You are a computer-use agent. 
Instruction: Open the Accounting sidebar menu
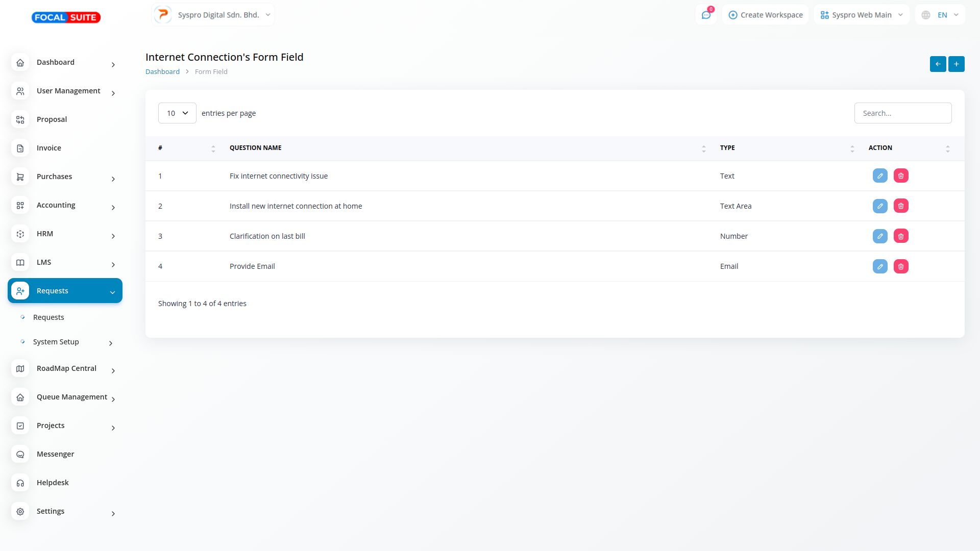pos(56,205)
